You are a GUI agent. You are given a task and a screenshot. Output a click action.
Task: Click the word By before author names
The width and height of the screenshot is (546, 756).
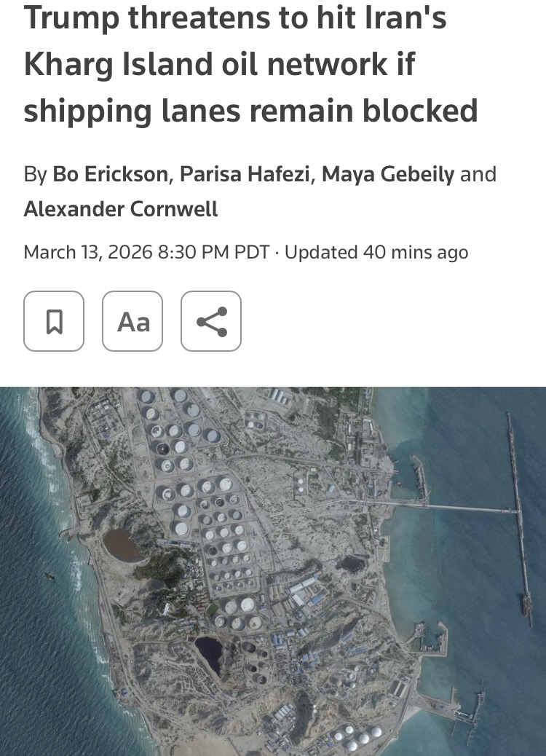tap(35, 174)
